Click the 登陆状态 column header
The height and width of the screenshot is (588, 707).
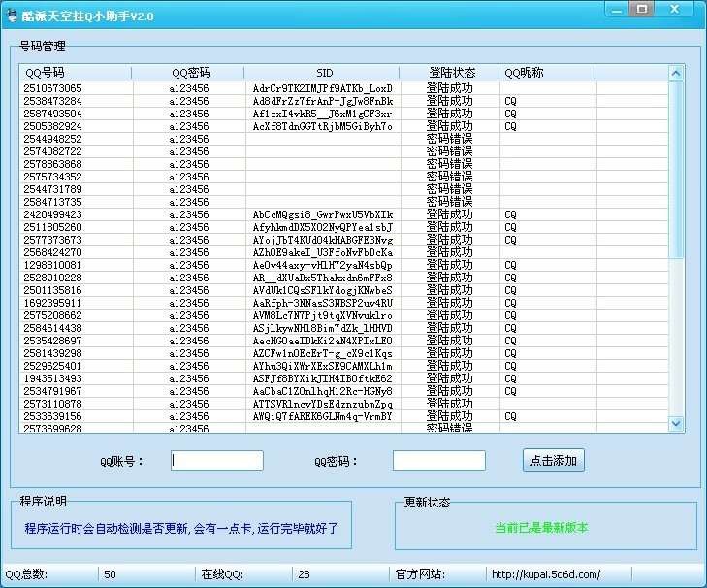[x=449, y=73]
